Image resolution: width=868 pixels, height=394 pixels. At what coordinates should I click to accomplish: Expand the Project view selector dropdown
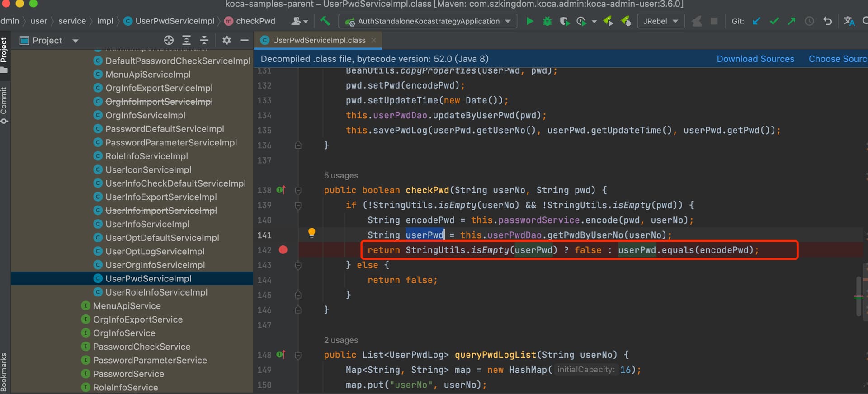[75, 41]
